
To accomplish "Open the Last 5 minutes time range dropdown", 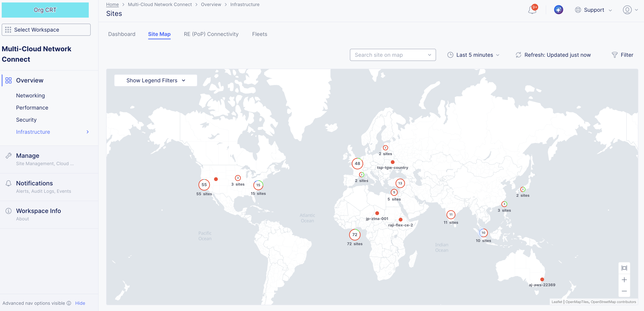I will [474, 55].
